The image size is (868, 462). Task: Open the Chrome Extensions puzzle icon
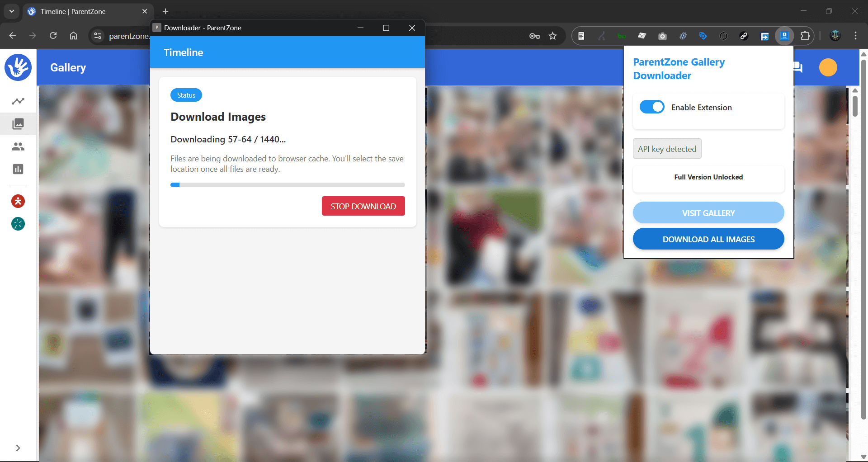pyautogui.click(x=805, y=36)
